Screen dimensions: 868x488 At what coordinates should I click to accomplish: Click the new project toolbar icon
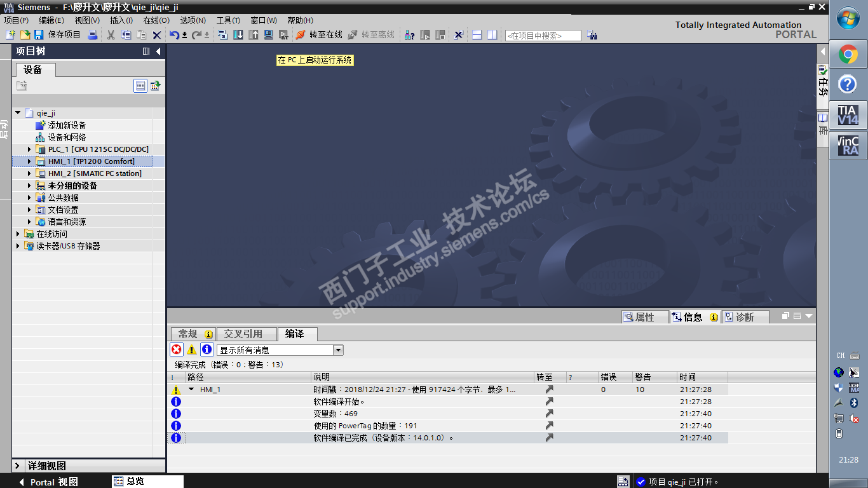[x=10, y=35]
